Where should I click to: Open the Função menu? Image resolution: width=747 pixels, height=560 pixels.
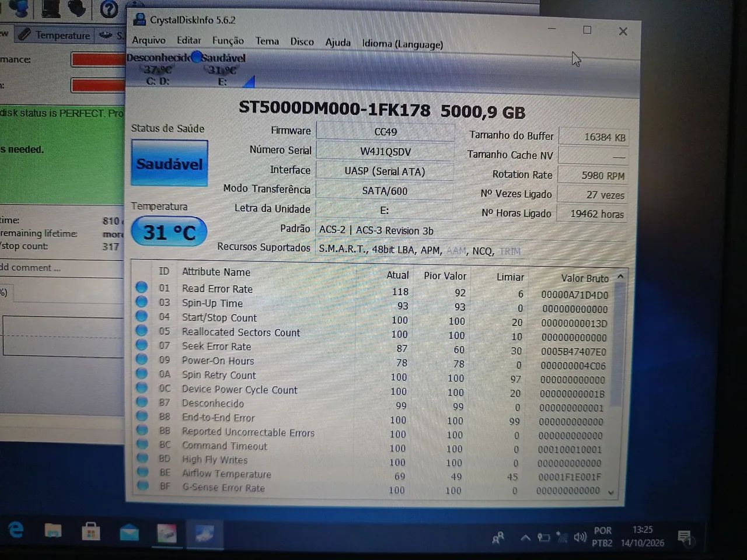coord(228,41)
